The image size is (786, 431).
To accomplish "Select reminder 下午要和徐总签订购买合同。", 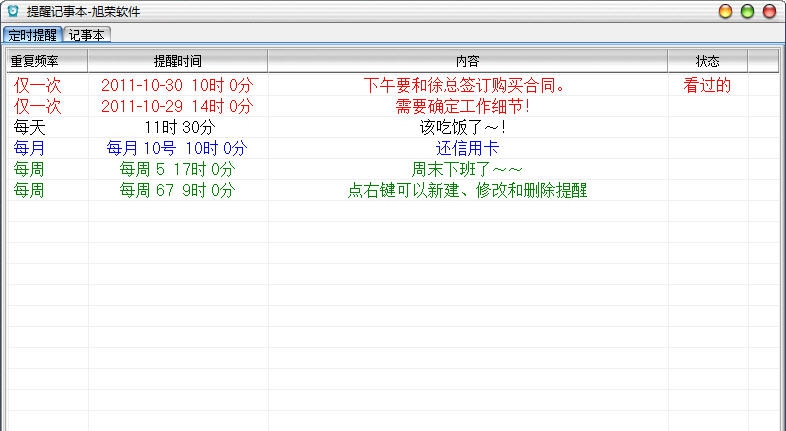I will pyautogui.click(x=465, y=85).
